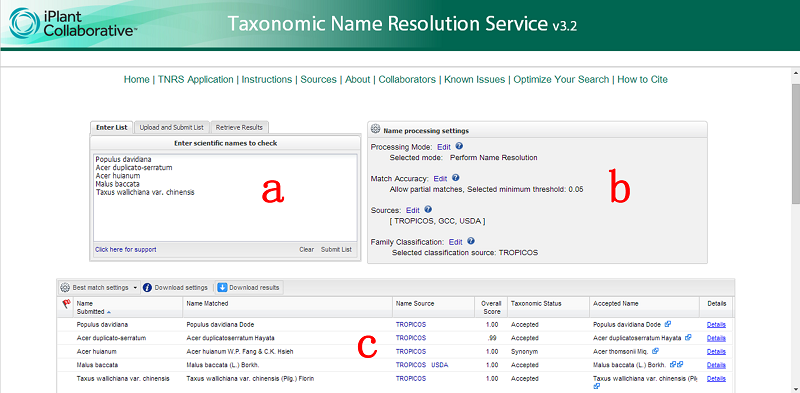Image resolution: width=800 pixels, height=393 pixels.
Task: Open Details for Taxus wallichiana var. chinensis row
Action: [x=716, y=379]
